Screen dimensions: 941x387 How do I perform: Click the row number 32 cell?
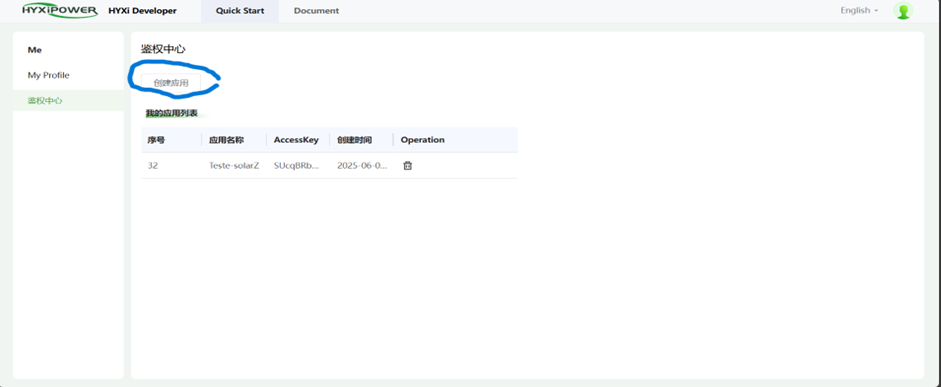coord(153,166)
